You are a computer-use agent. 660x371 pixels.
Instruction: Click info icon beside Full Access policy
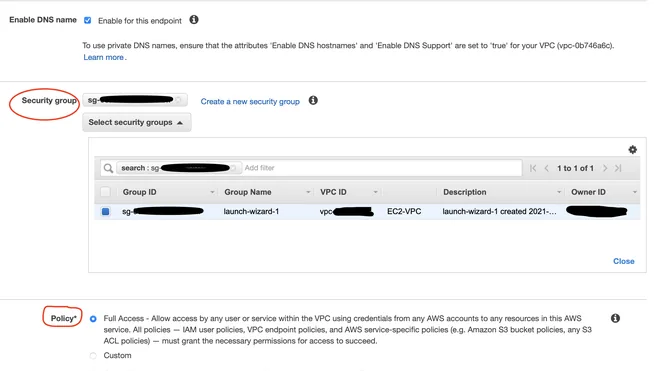click(x=615, y=318)
